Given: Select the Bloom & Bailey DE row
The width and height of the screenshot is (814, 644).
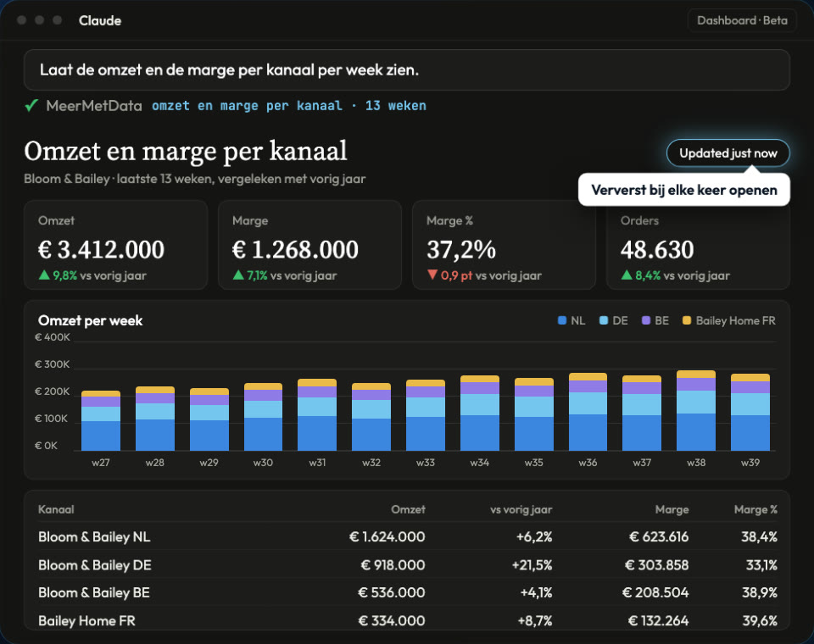Looking at the screenshot, I should (408, 564).
